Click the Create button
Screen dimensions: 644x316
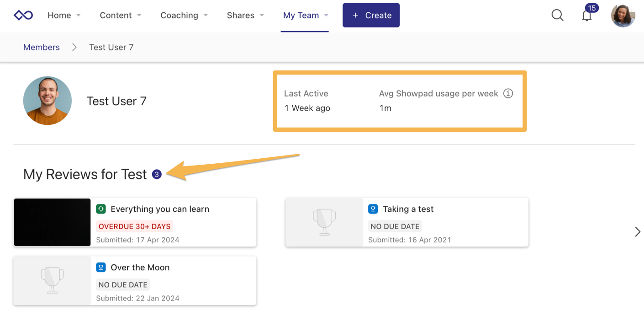point(371,16)
